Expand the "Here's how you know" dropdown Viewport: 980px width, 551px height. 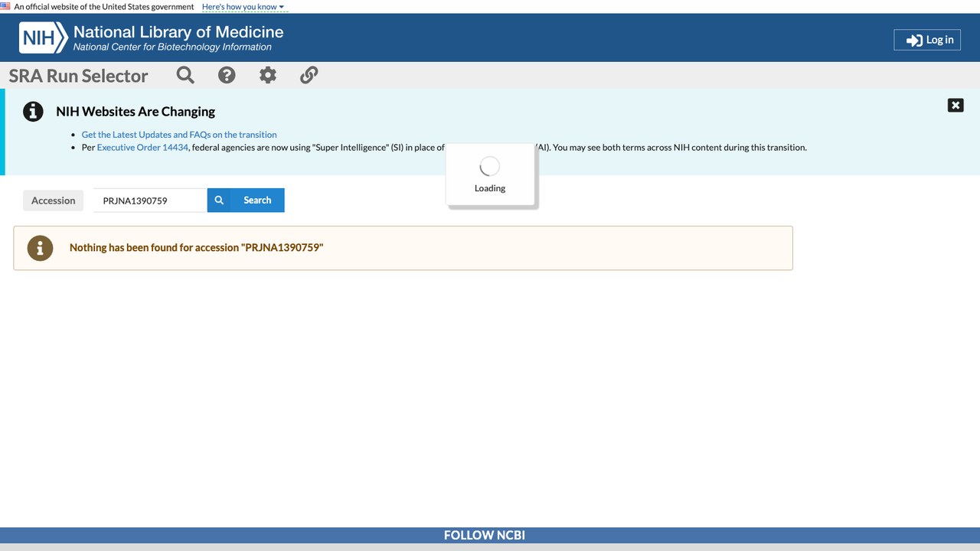click(243, 7)
